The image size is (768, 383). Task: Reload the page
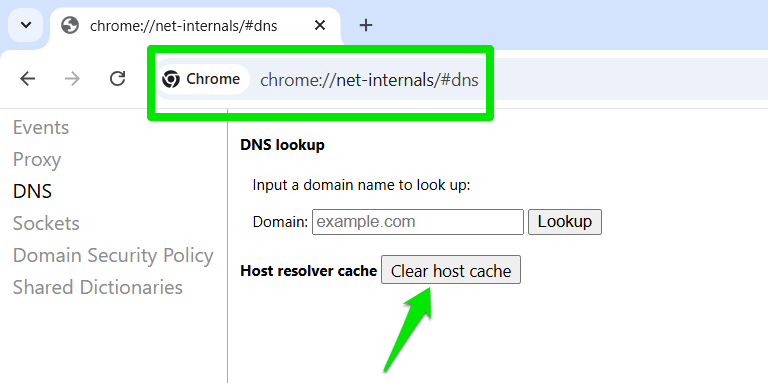click(118, 78)
